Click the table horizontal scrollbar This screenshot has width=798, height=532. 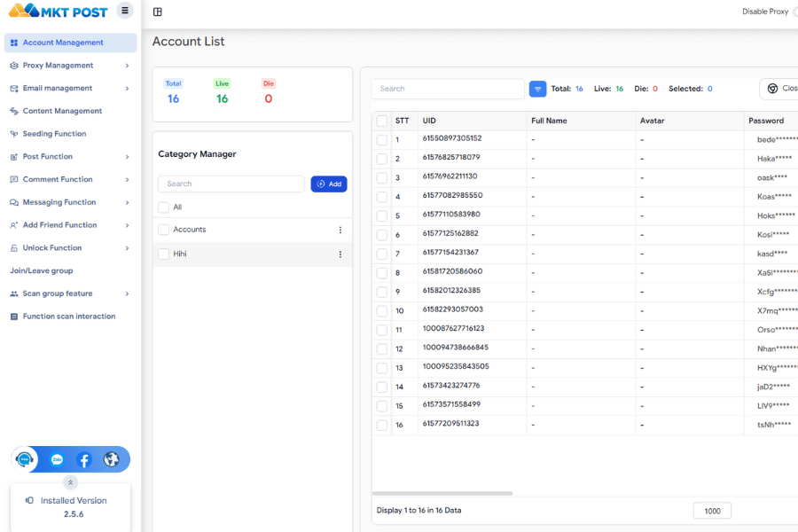(x=442, y=493)
